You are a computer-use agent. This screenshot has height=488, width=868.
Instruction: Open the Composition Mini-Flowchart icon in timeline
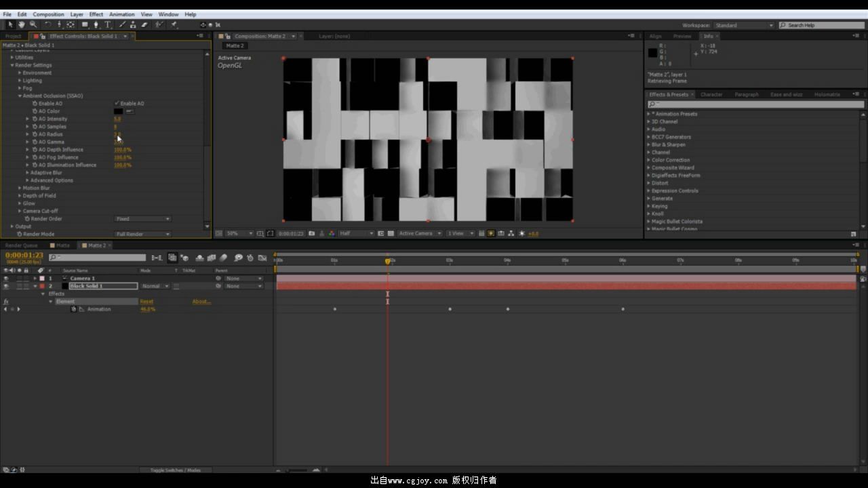point(157,258)
